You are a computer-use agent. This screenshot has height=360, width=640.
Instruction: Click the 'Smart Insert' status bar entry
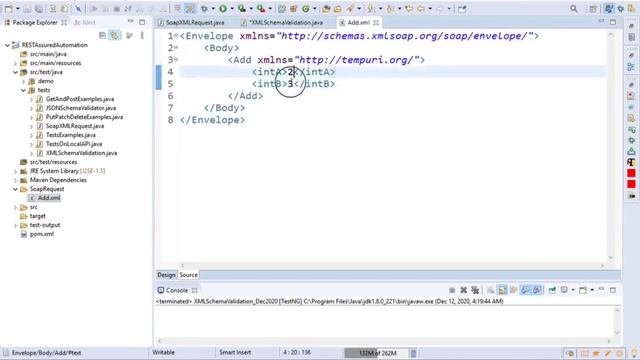[x=235, y=352]
